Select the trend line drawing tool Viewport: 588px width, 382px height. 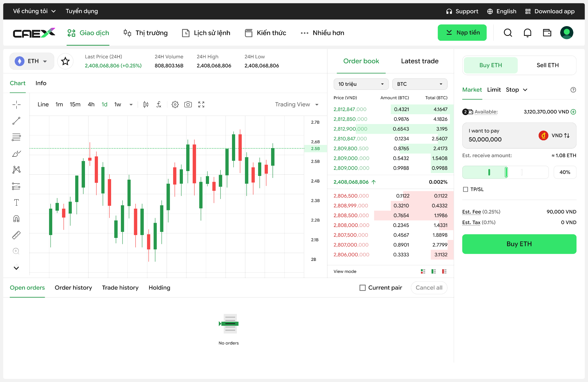pyautogui.click(x=16, y=121)
